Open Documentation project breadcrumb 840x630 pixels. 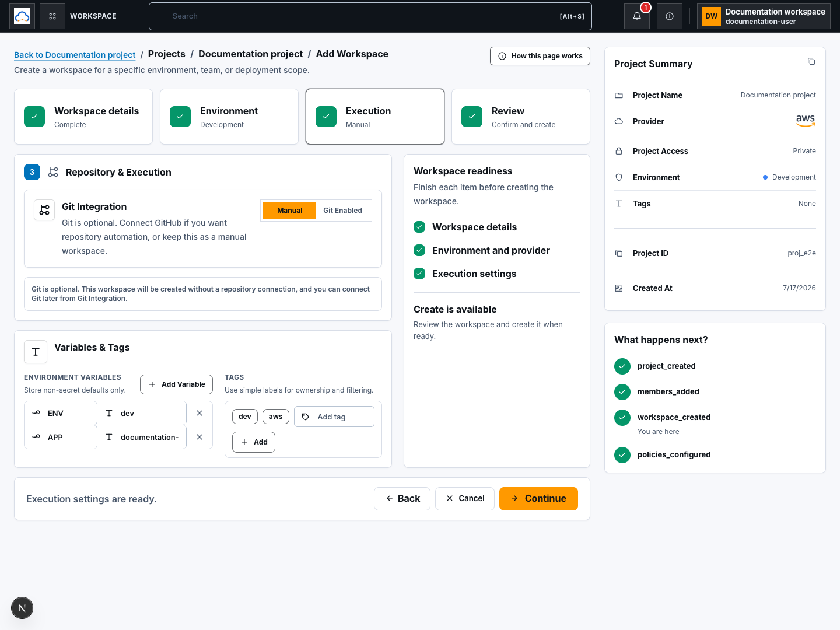(251, 54)
